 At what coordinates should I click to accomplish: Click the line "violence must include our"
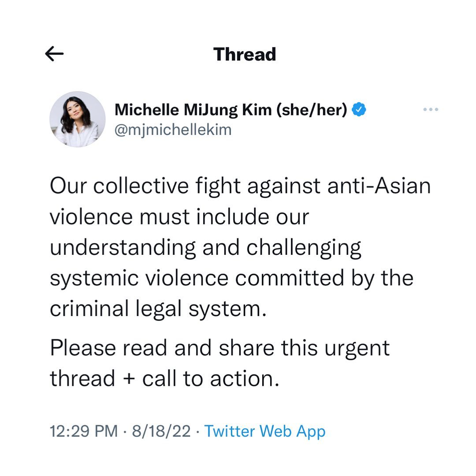[x=179, y=216]
